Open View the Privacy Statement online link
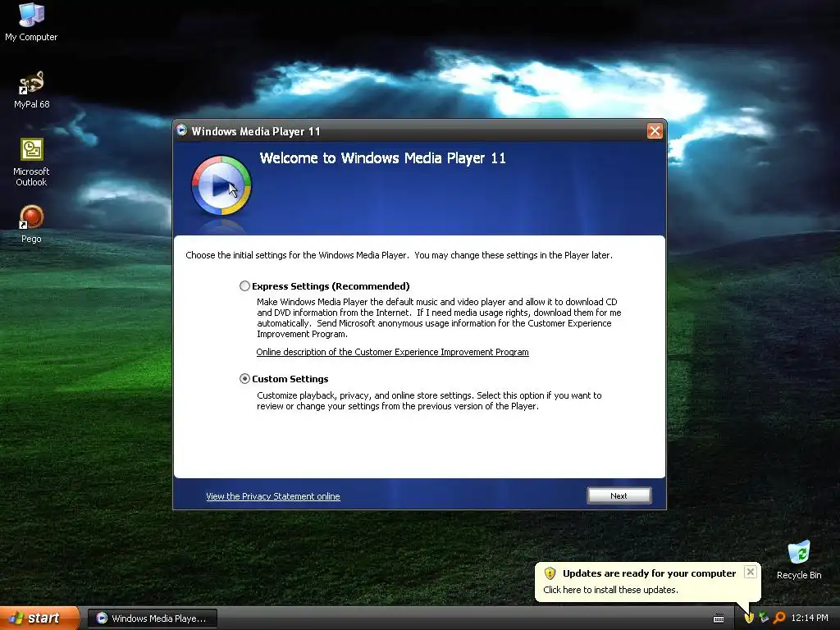This screenshot has height=630, width=840. click(x=272, y=496)
